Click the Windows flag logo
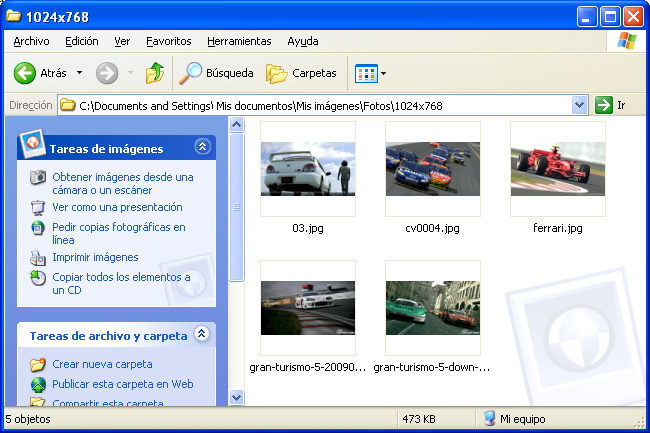Screen dimensions: 650x433 [626, 41]
